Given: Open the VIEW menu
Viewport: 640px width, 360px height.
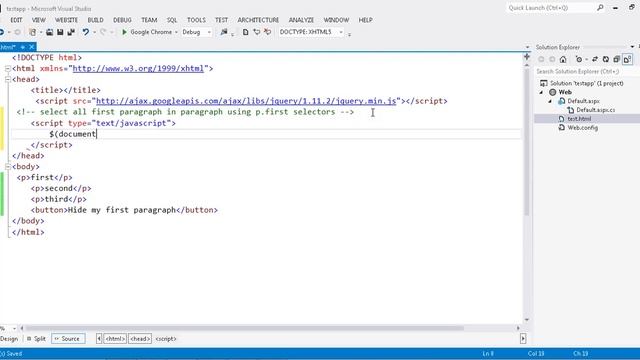Looking at the screenshot, I should click(x=39, y=20).
